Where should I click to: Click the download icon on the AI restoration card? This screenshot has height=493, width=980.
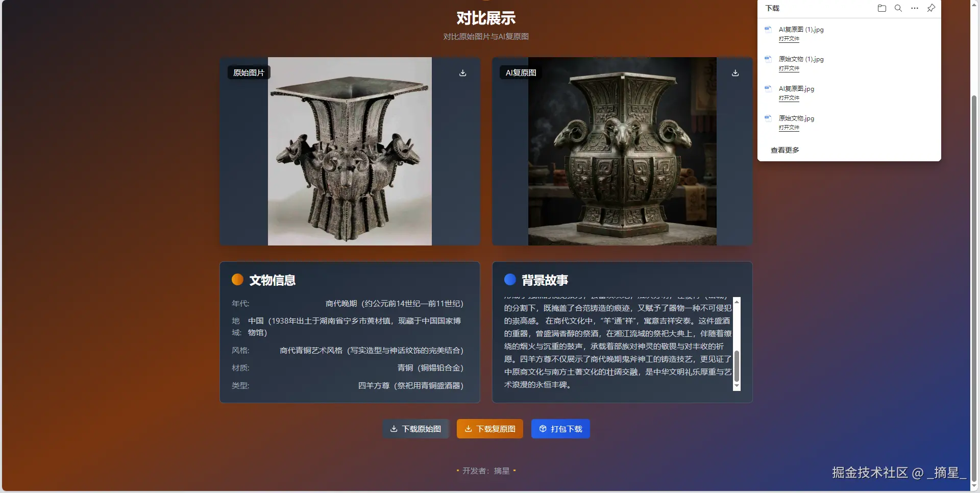pos(735,73)
